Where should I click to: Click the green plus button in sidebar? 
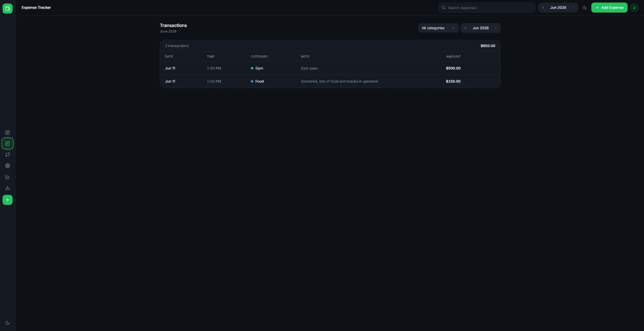click(7, 200)
